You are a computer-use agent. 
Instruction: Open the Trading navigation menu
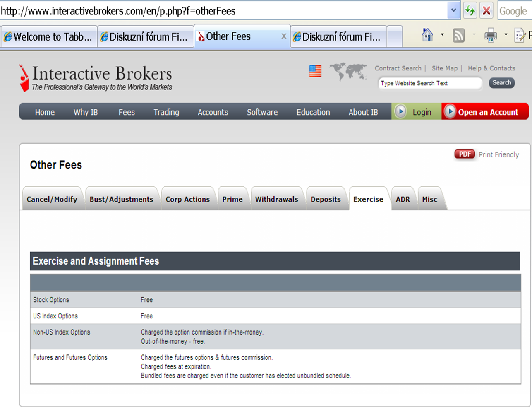click(x=166, y=112)
